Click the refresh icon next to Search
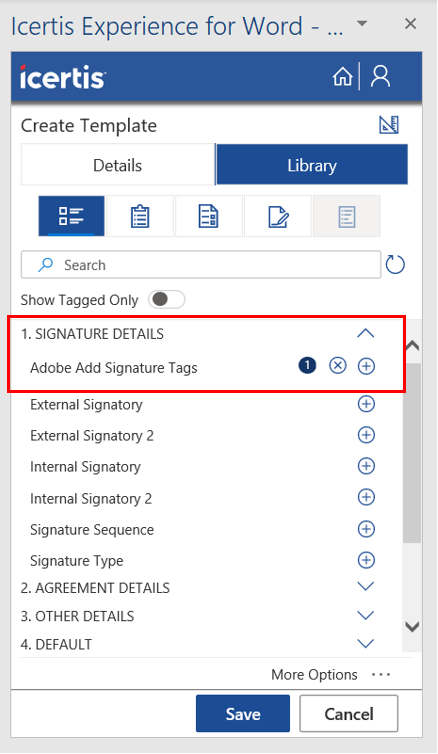The height and width of the screenshot is (754, 438). click(x=395, y=264)
